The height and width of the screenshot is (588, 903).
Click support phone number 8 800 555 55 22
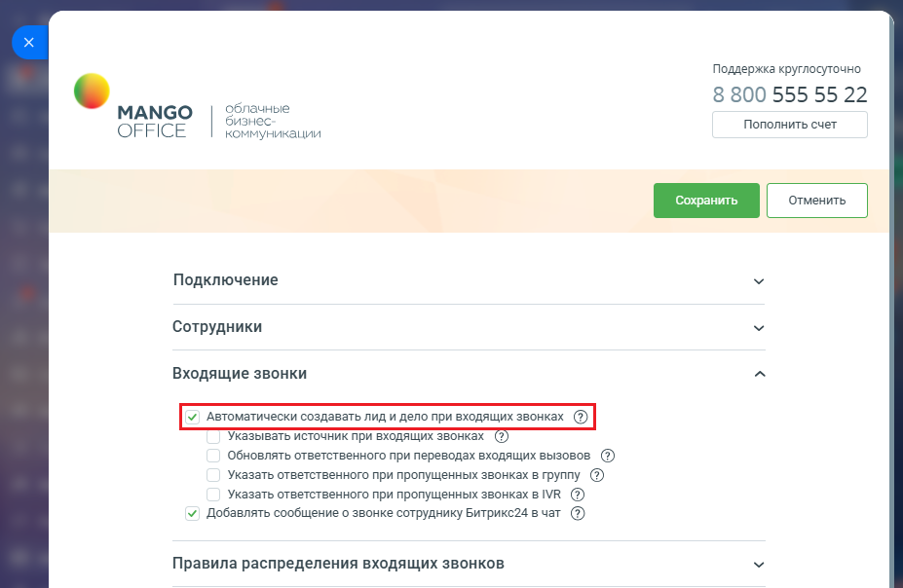(x=790, y=94)
